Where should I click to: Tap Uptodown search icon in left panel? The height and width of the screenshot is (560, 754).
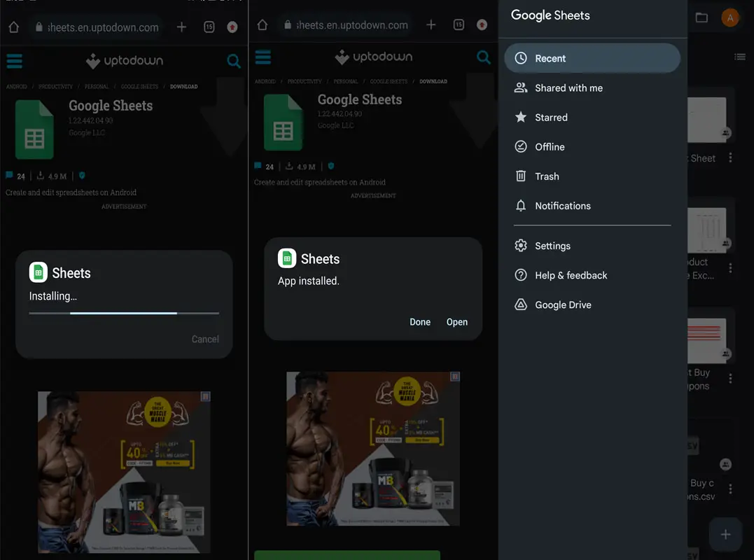click(234, 61)
